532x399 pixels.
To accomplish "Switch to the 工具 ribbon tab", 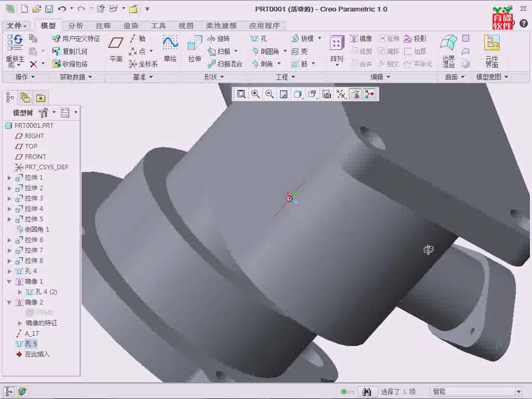I will (x=158, y=25).
